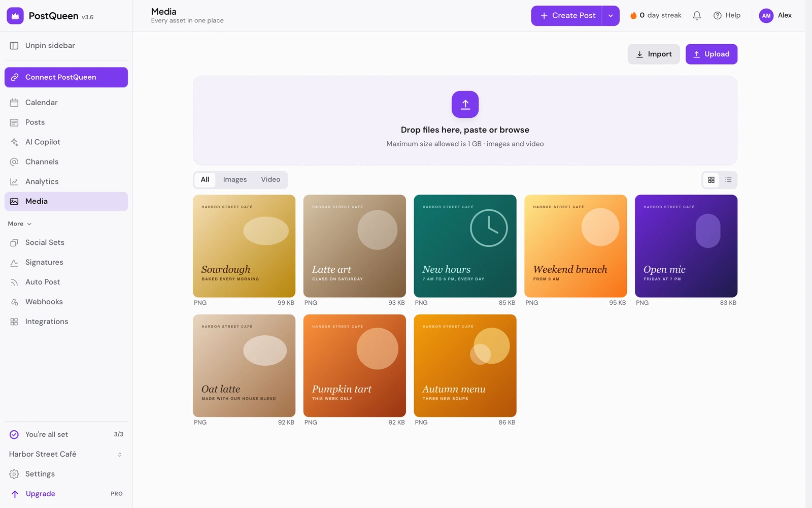812x508 pixels.
Task: Click the Upload button
Action: [712, 54]
